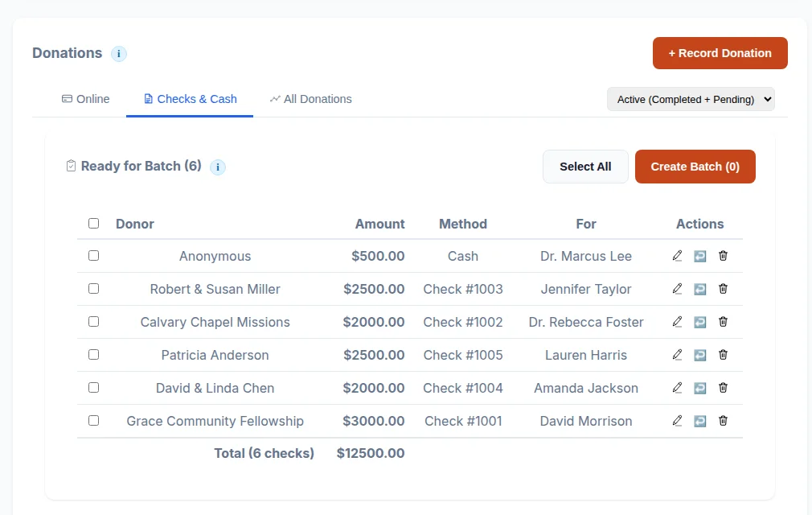The width and height of the screenshot is (812, 515).
Task: Switch to the Online tab
Action: tap(85, 99)
